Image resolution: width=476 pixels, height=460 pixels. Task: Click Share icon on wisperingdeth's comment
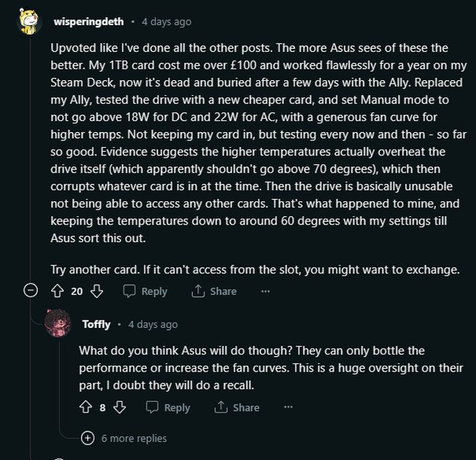pyautogui.click(x=199, y=291)
